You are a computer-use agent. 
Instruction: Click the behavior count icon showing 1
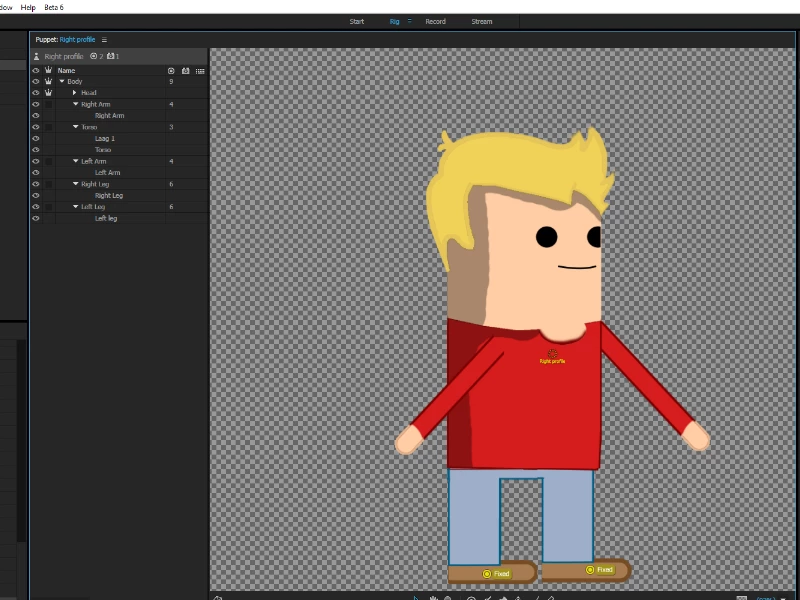click(113, 56)
